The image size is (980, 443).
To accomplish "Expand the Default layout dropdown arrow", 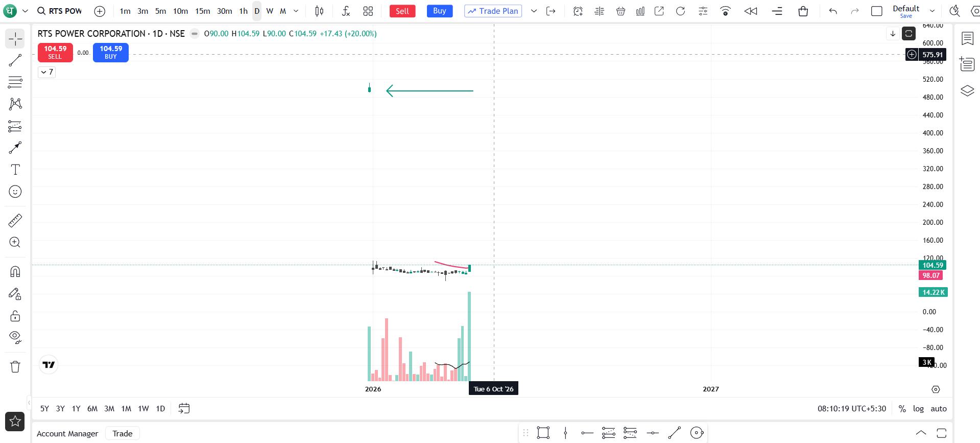I will (932, 11).
